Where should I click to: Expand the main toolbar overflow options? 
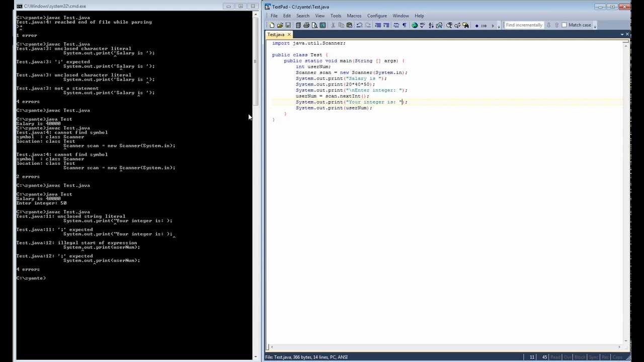click(499, 26)
